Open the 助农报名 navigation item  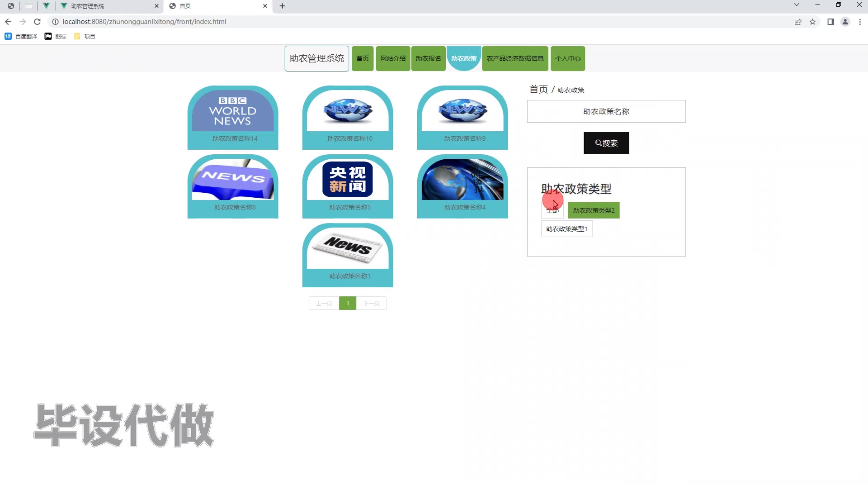[x=428, y=58]
